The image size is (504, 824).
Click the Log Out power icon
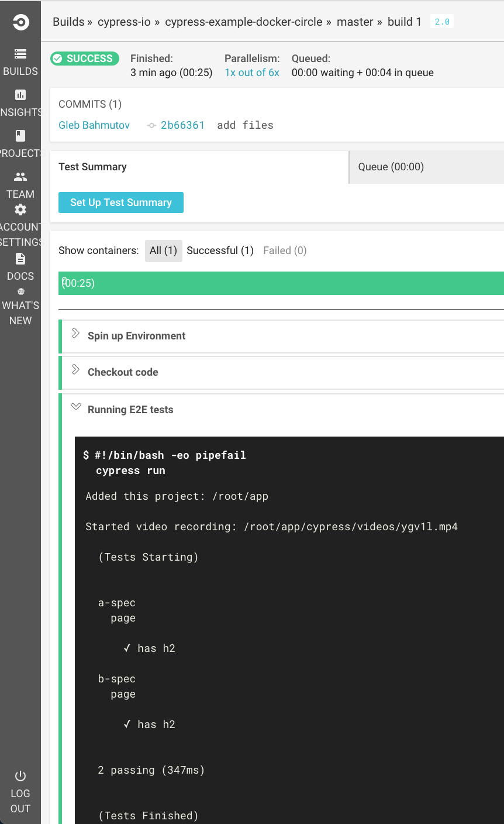(20, 777)
